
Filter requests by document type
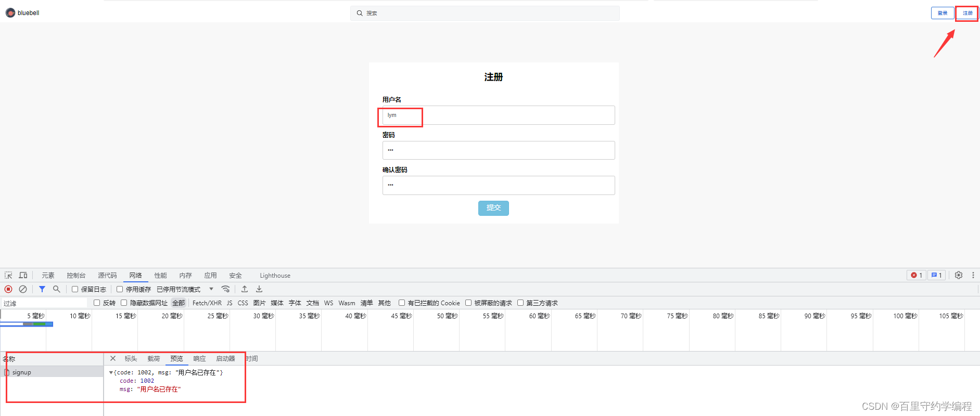click(x=313, y=303)
